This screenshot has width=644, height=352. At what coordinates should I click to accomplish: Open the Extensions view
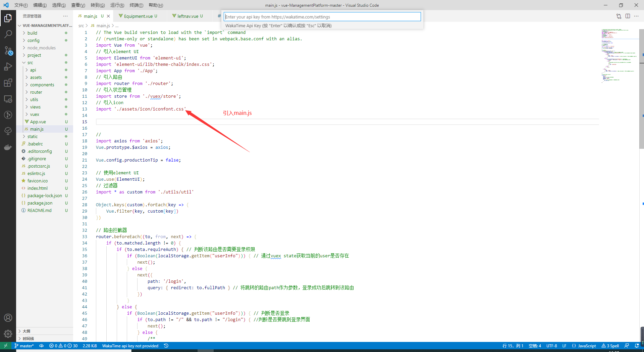[8, 83]
